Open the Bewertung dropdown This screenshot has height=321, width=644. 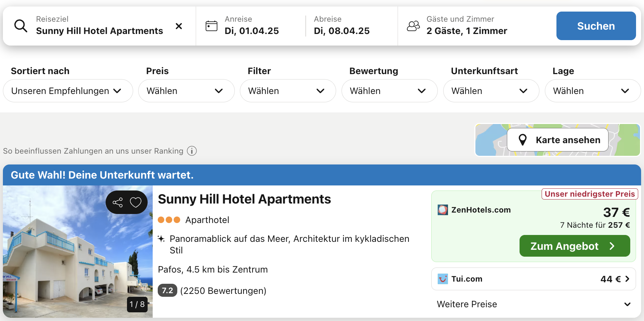389,91
